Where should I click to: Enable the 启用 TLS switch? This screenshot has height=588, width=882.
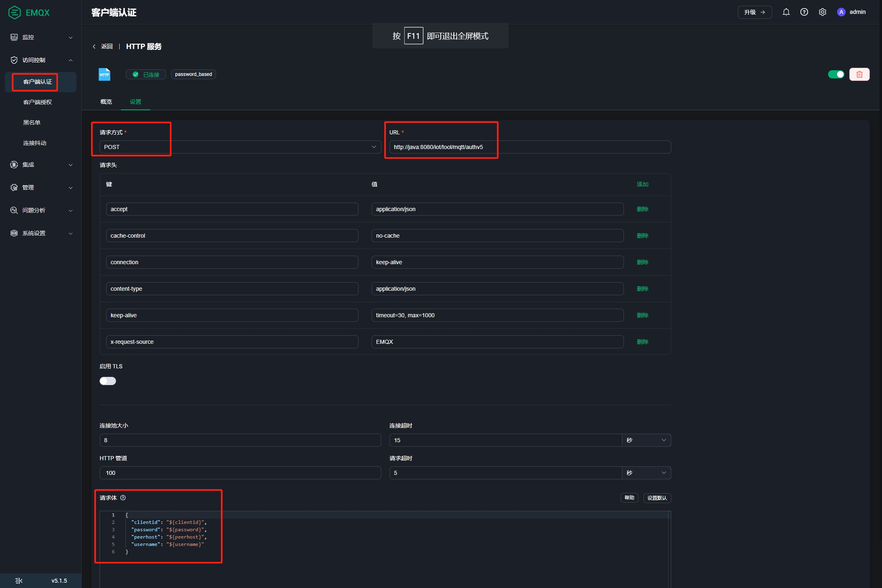coord(108,381)
